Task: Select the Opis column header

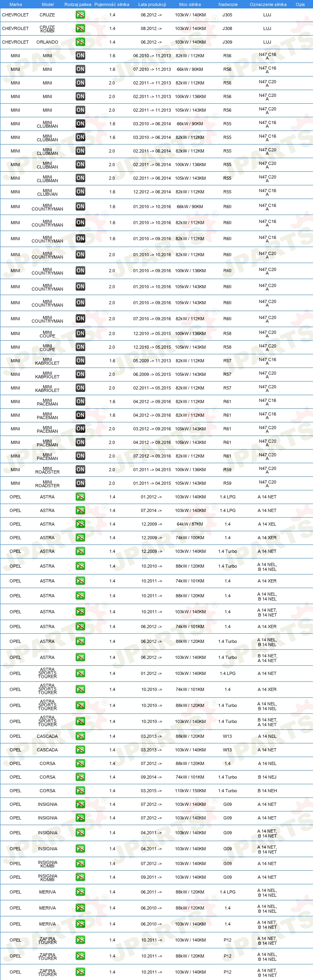Action: pyautogui.click(x=300, y=4)
